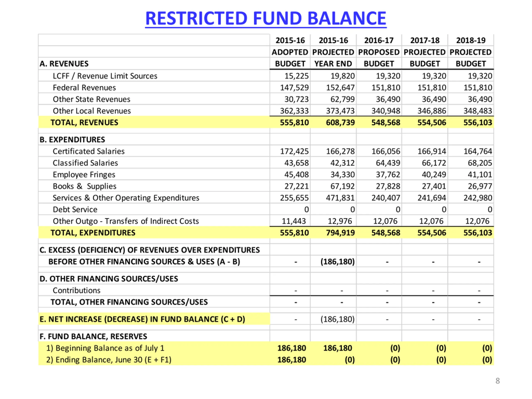
Task: Click the Employee Fringes label
Action: point(84,175)
